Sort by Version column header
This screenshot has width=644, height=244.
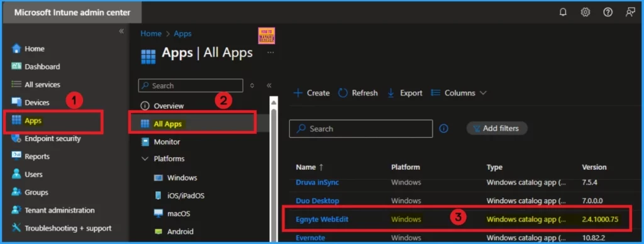(x=594, y=167)
